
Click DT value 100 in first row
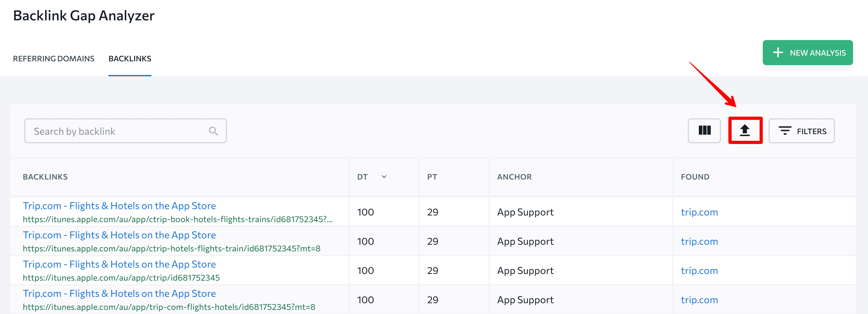[365, 212]
